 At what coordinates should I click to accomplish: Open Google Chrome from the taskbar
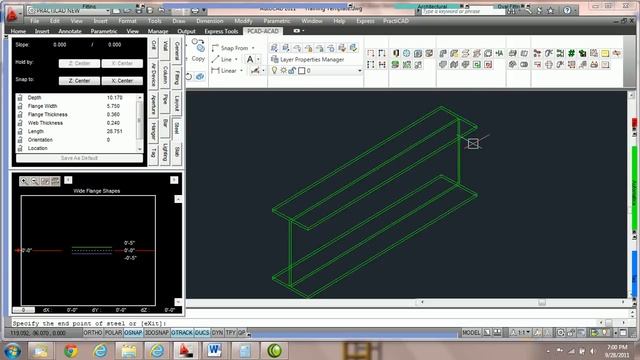(71, 351)
